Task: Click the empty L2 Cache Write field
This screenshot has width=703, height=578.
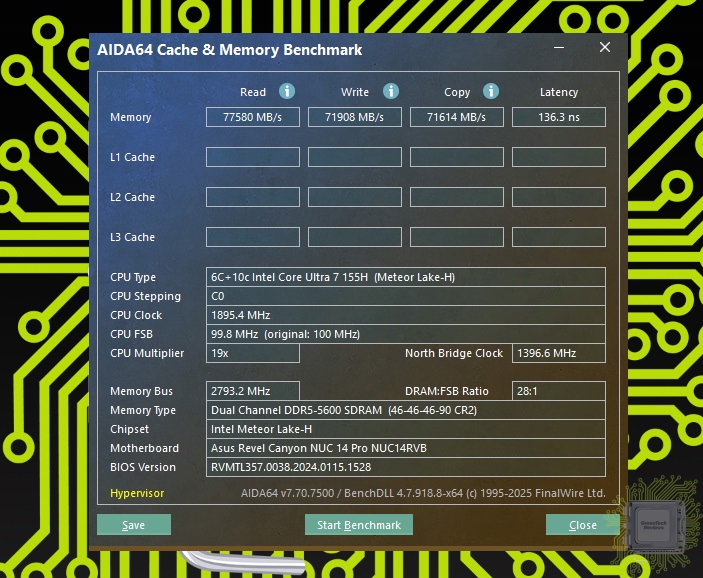Action: tap(355, 197)
